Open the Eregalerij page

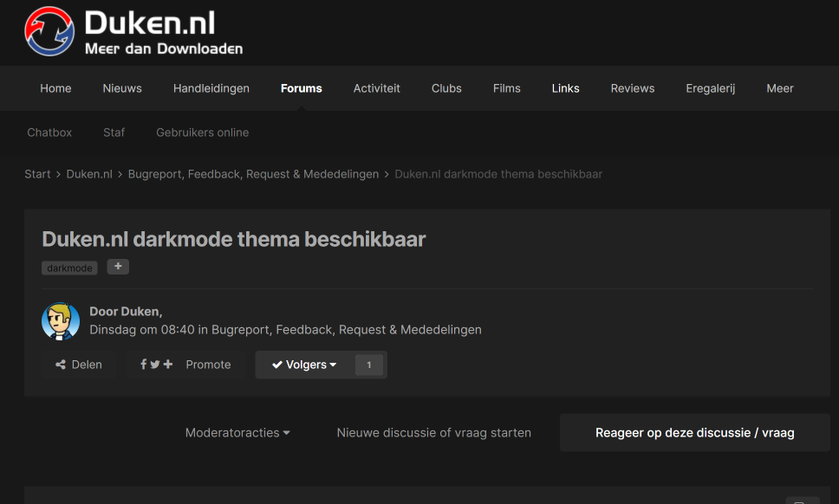711,88
